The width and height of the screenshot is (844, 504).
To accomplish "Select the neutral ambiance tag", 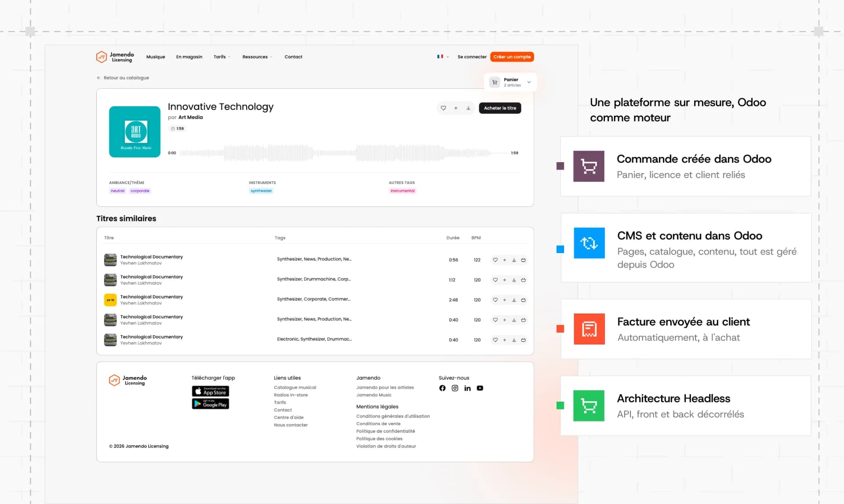I will (x=117, y=191).
